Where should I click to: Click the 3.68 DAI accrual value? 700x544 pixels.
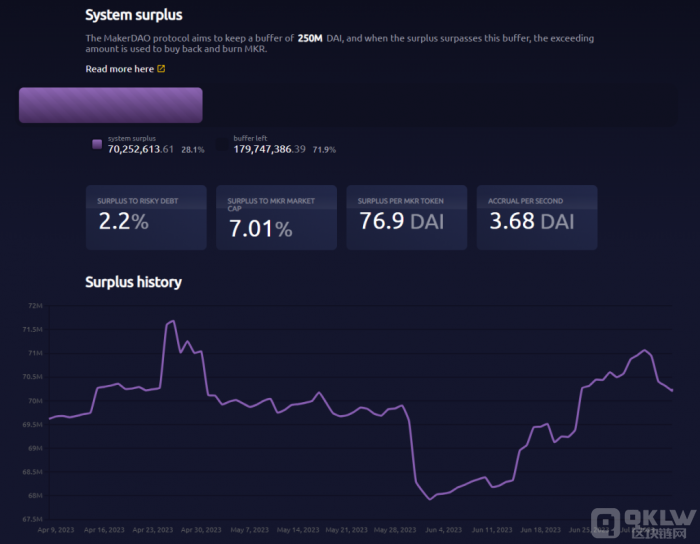(532, 221)
